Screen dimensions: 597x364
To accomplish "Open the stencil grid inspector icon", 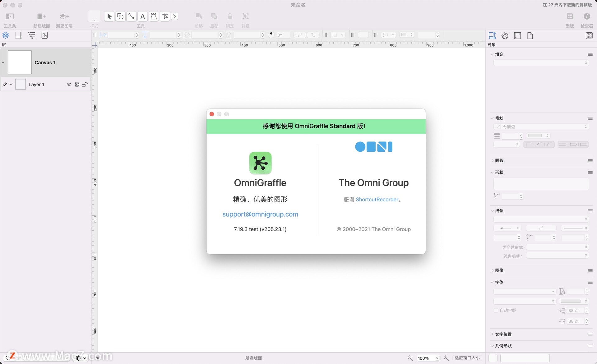I will pos(589,36).
